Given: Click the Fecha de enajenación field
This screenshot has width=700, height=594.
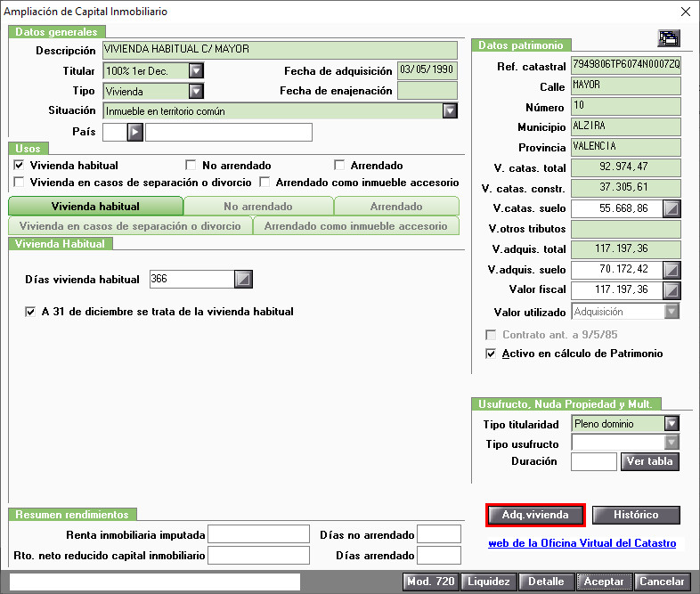Looking at the screenshot, I should click(427, 91).
